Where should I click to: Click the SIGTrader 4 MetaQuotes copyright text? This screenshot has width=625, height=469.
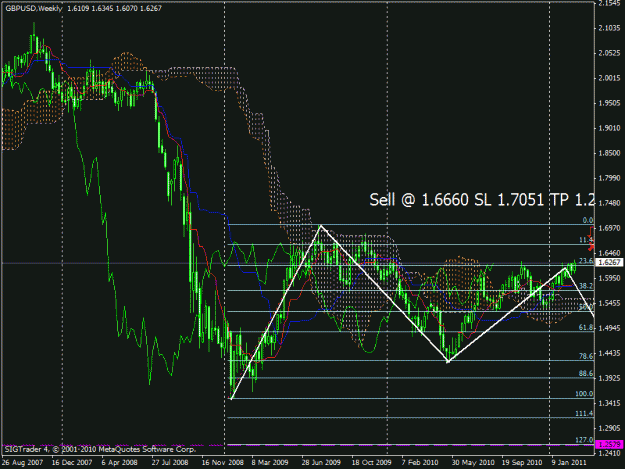[100, 449]
